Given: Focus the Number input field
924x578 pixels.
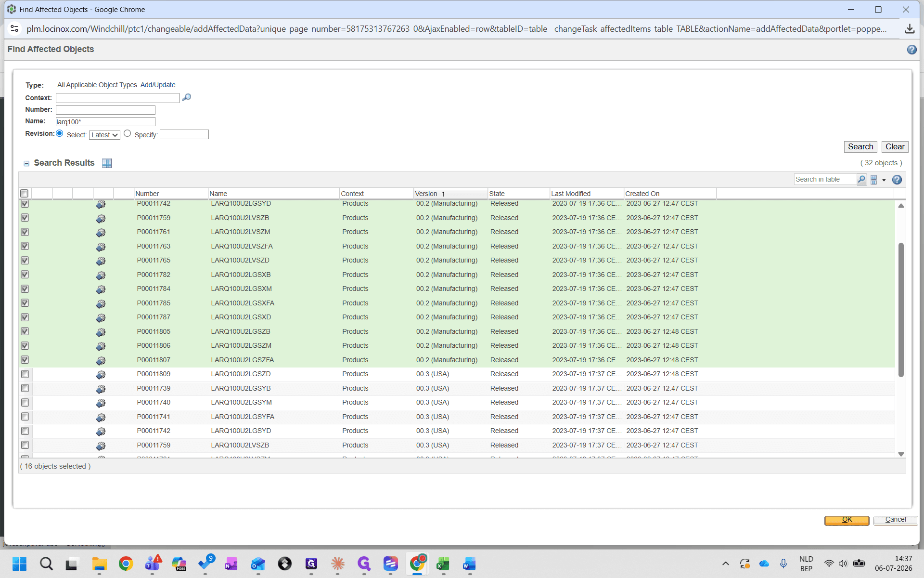Looking at the screenshot, I should [x=105, y=110].
